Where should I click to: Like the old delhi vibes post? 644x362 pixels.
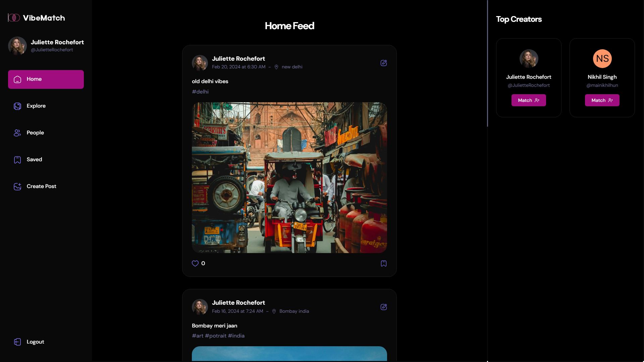[195, 263]
